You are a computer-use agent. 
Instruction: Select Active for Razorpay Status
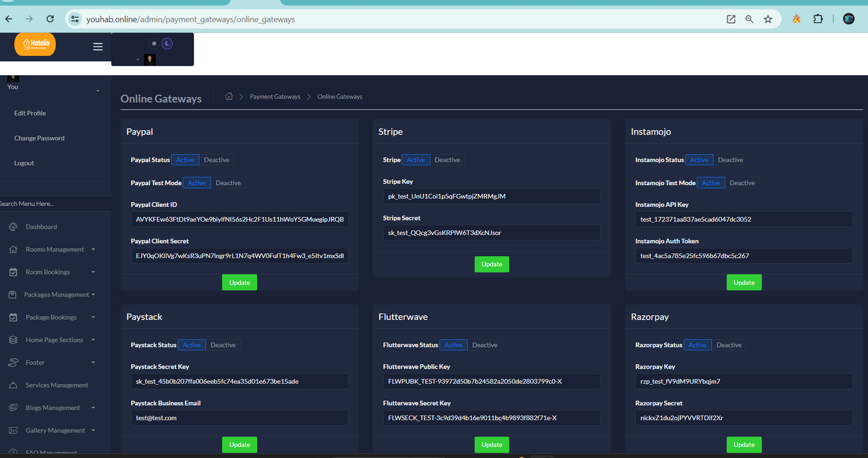point(698,345)
